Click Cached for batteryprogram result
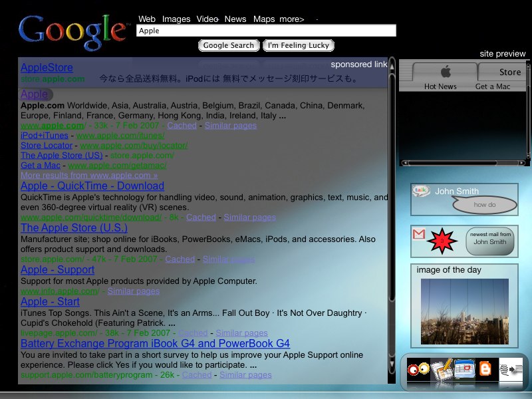 pyautogui.click(x=197, y=375)
